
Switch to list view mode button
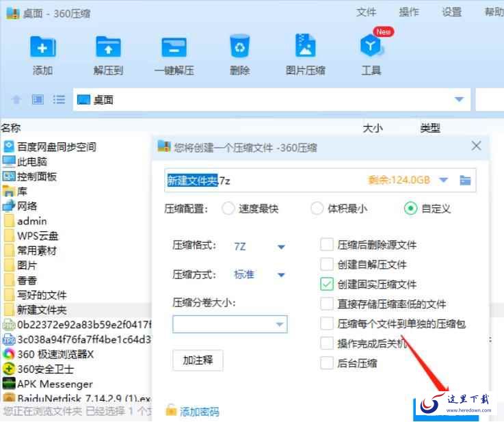pyautogui.click(x=59, y=100)
